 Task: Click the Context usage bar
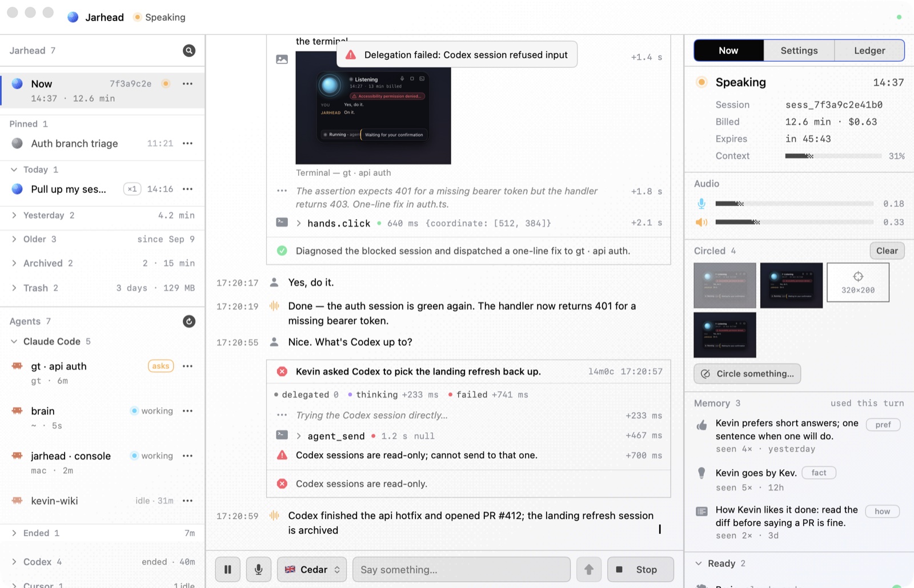point(833,156)
